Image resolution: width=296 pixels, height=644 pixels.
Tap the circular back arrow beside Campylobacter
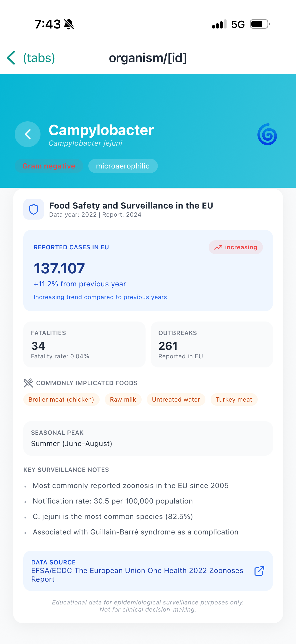(27, 134)
